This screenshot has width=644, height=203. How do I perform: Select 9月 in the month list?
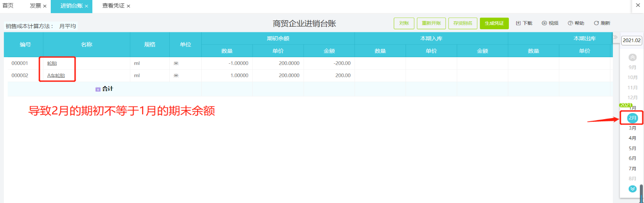tap(632, 67)
